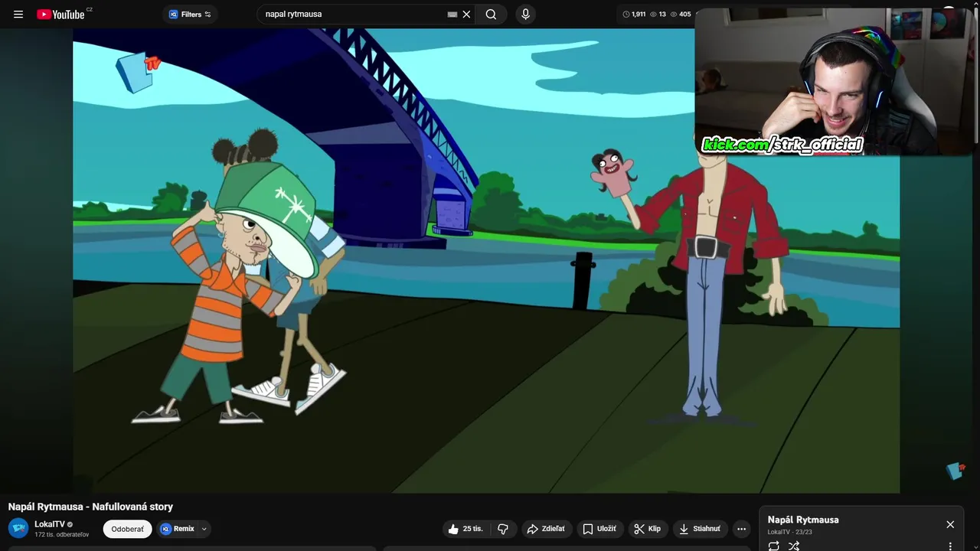Close the Napál Rytmausa playlist panel

click(950, 524)
